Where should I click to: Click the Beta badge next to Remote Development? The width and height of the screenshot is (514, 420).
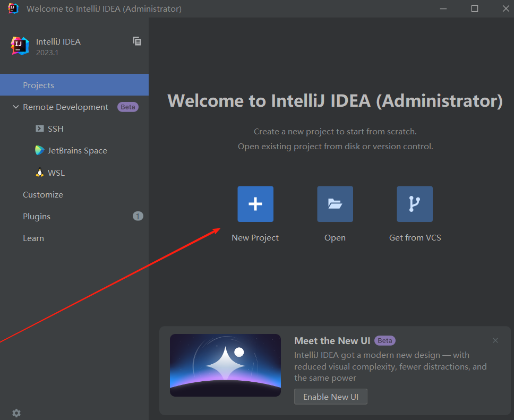pos(128,107)
